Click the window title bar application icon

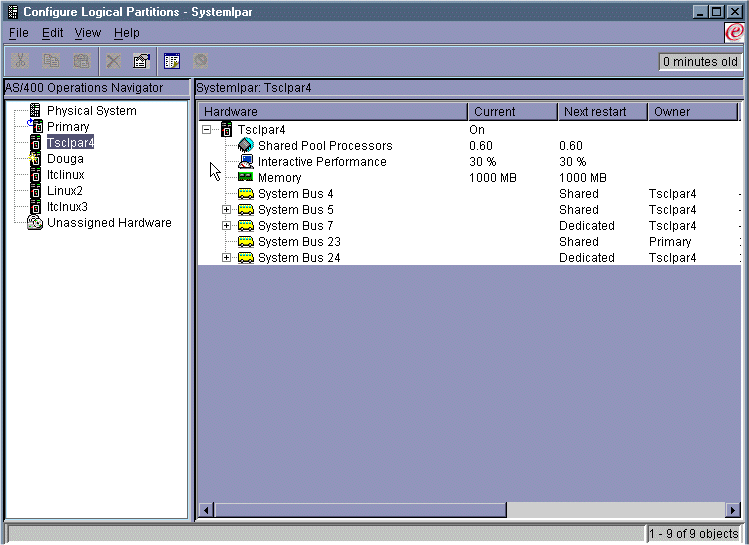[x=13, y=11]
